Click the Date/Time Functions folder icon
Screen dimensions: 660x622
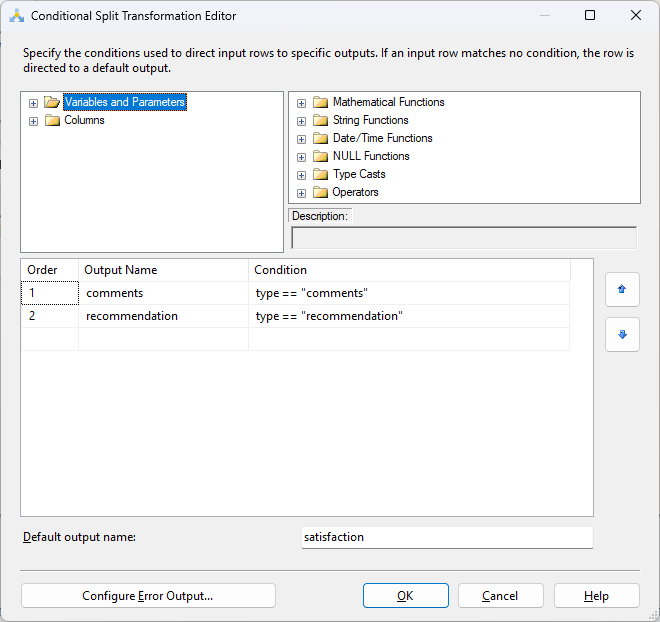320,138
